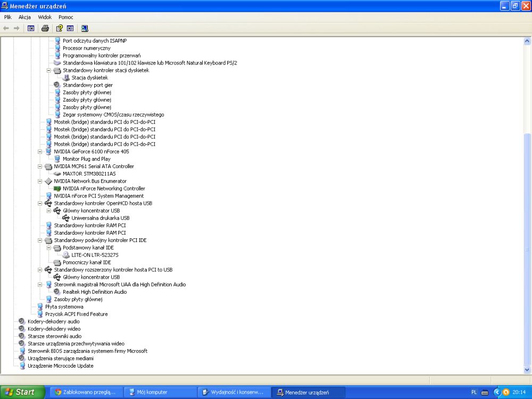This screenshot has height=399, width=532.
Task: Click the Forward arrow toolbar button
Action: 16,29
